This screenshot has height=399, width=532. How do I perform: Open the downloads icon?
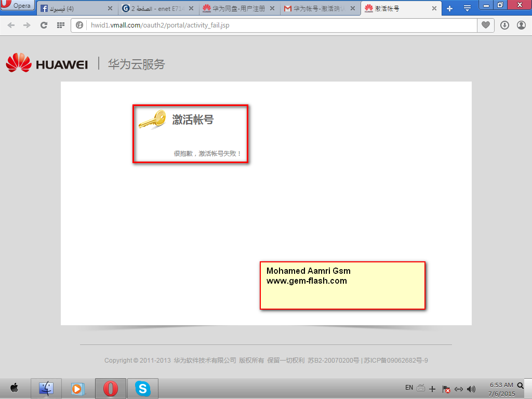504,25
